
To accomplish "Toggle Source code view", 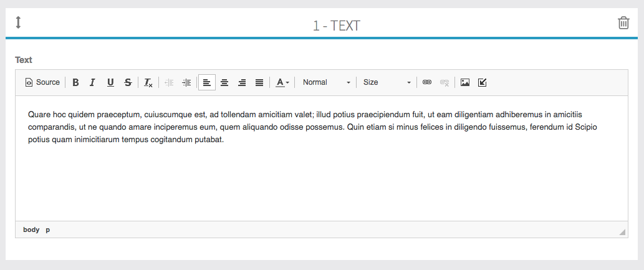I will click(x=42, y=82).
